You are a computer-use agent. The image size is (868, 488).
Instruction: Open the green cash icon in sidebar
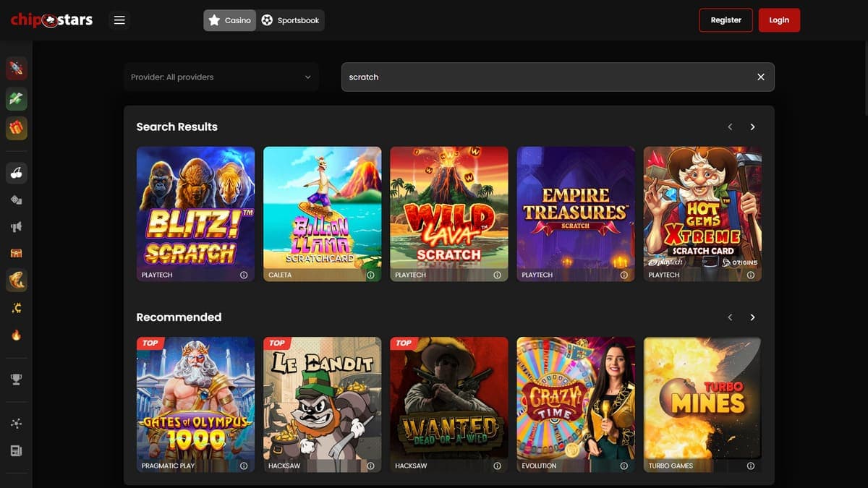(16, 98)
